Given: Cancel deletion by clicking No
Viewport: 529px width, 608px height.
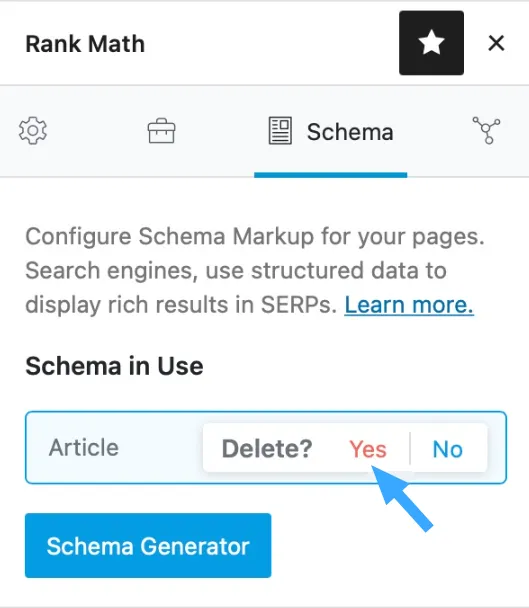Looking at the screenshot, I should point(448,449).
